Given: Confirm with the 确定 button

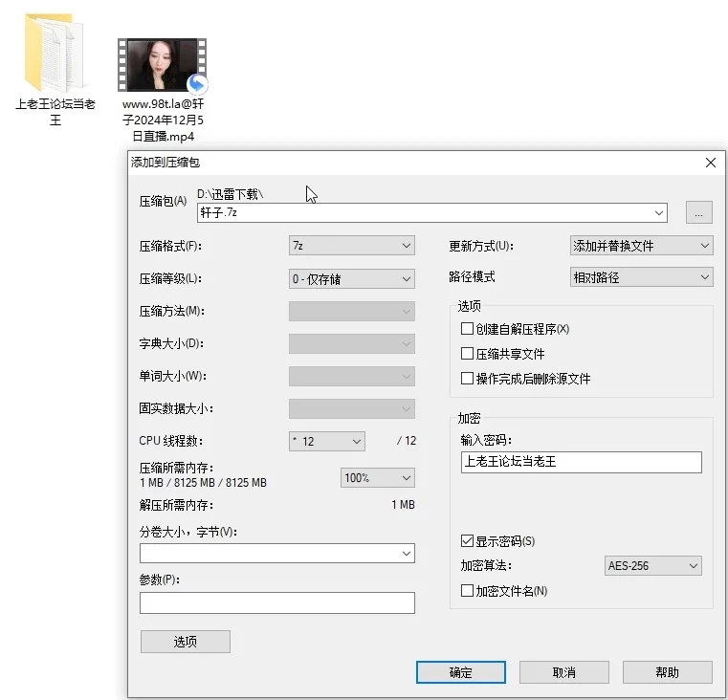Looking at the screenshot, I should click(460, 672).
